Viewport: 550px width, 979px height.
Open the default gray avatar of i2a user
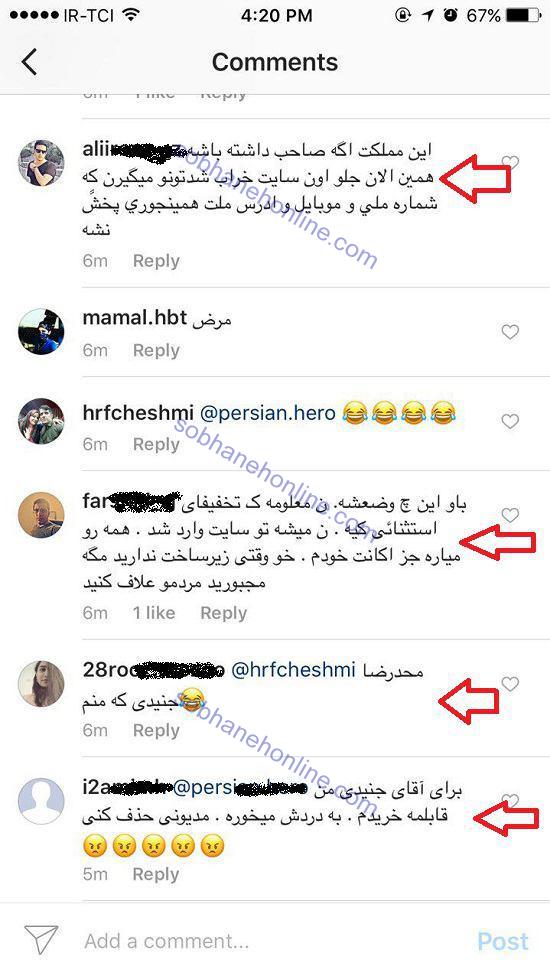pos(41,801)
